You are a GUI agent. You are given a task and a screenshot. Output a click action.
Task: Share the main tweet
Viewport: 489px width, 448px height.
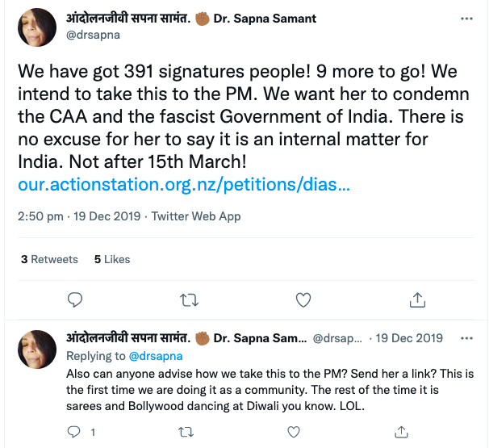pos(418,300)
